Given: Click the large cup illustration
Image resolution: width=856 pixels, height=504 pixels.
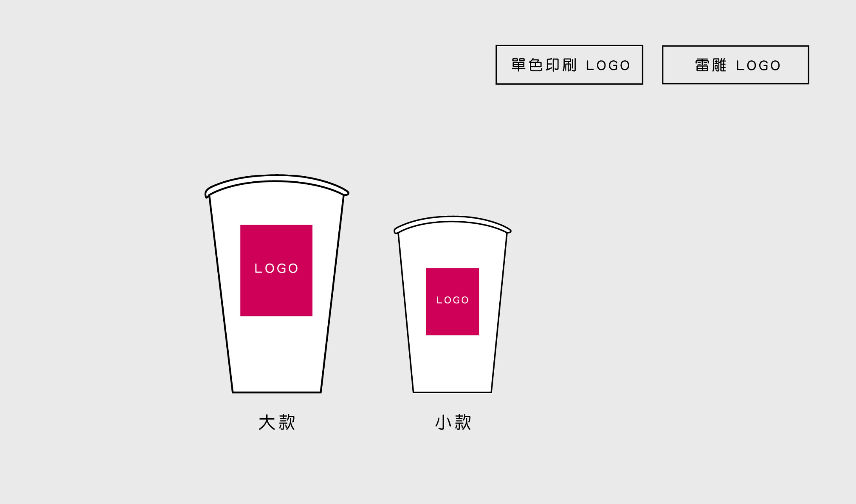Looking at the screenshot, I should coord(277,284).
